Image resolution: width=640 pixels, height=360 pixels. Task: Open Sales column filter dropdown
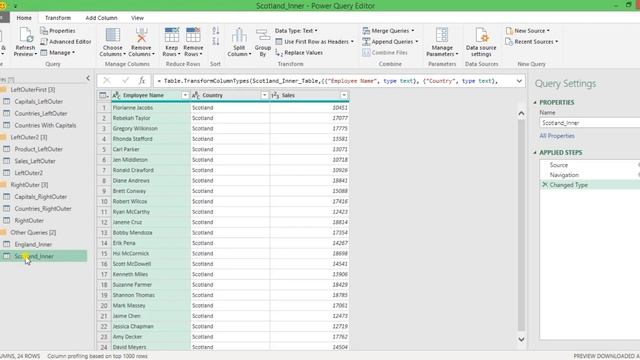point(344,96)
